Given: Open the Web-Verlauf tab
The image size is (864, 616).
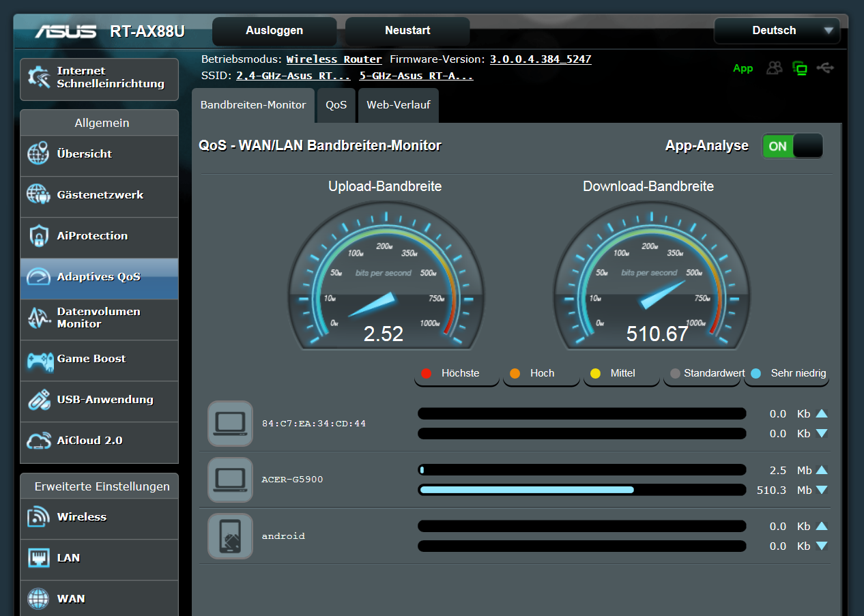Looking at the screenshot, I should [x=398, y=105].
